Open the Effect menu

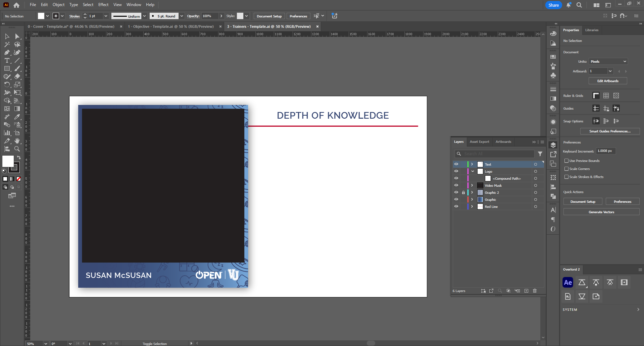pos(103,5)
